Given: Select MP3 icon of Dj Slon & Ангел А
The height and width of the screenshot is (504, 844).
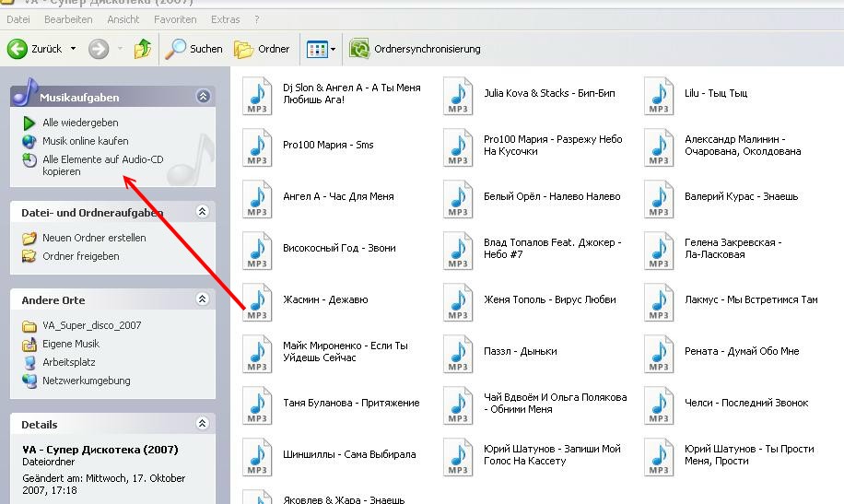Looking at the screenshot, I should pyautogui.click(x=257, y=96).
